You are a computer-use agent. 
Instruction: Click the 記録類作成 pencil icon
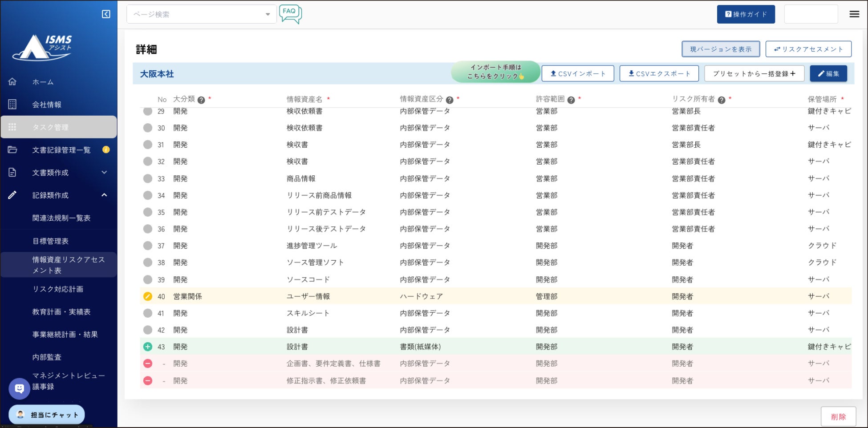pos(12,195)
